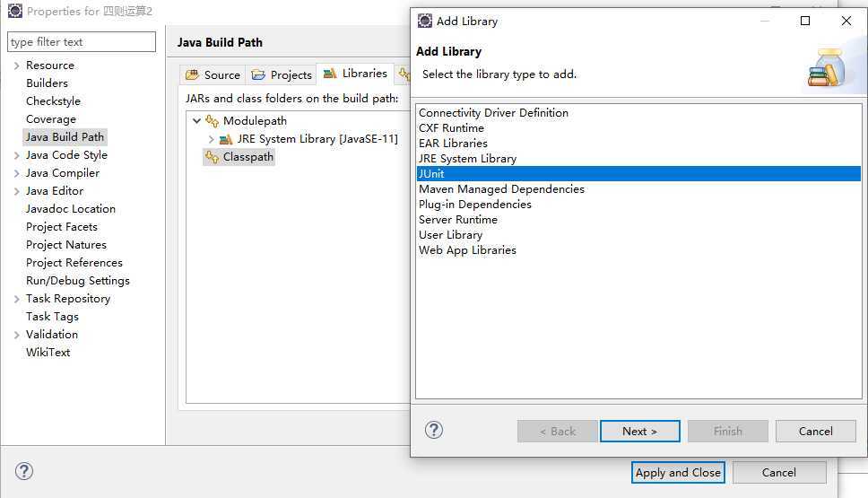Expand the JRE System Library entry

point(212,139)
